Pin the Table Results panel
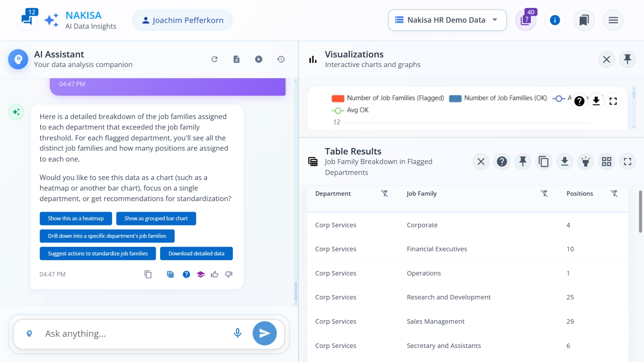 [x=523, y=162]
